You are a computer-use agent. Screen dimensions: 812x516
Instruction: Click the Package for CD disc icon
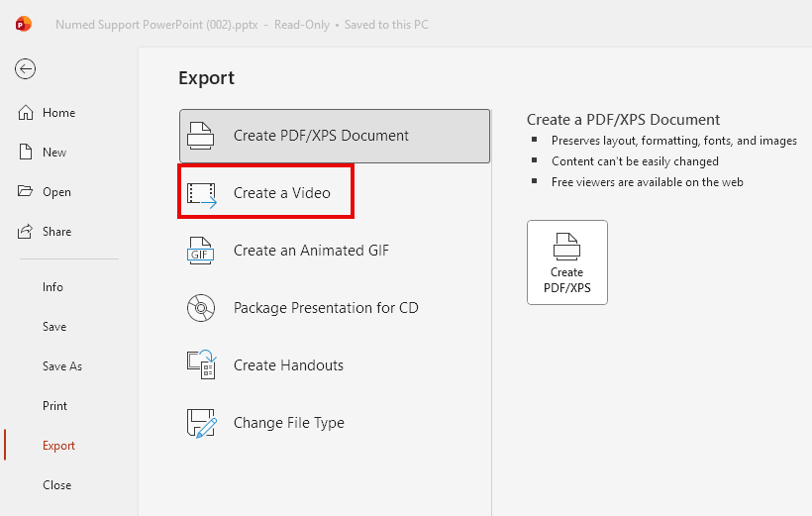(x=201, y=308)
